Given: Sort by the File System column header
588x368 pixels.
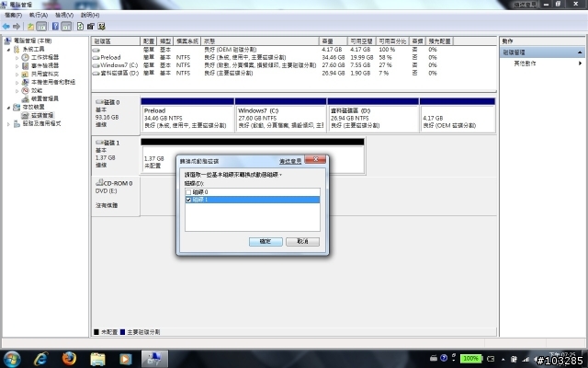Looking at the screenshot, I should pos(187,40).
